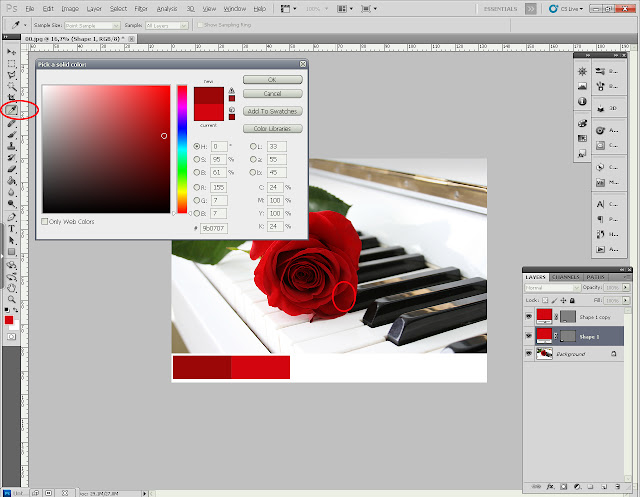Open the Window menu

click(235, 9)
